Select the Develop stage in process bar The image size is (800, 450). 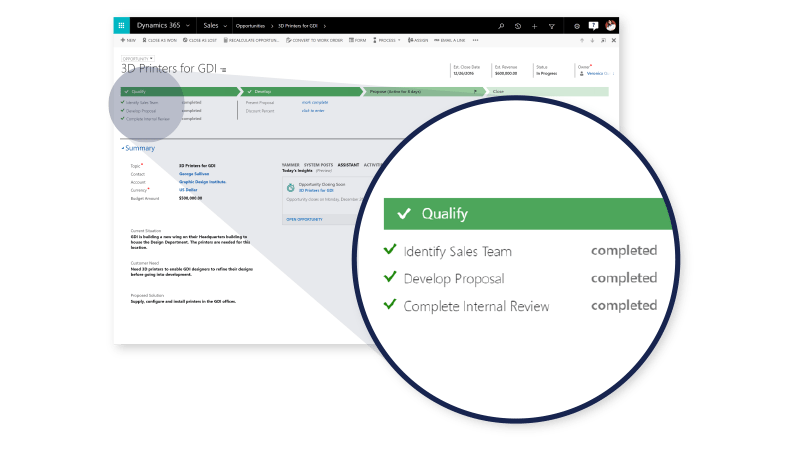click(302, 92)
